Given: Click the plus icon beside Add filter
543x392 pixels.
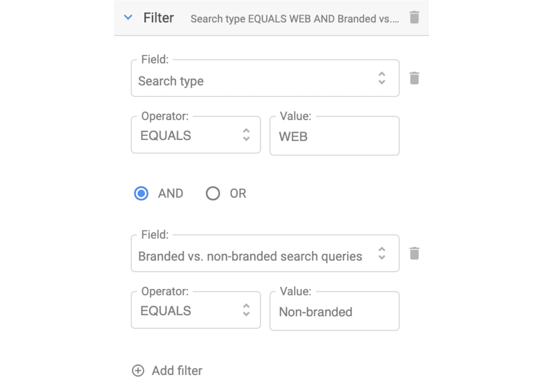Looking at the screenshot, I should click(138, 371).
